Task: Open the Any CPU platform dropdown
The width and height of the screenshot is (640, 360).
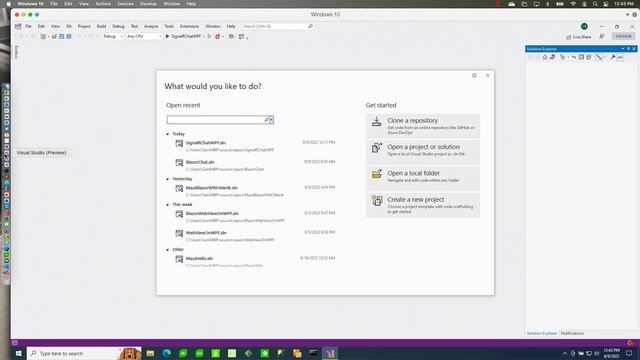Action: pyautogui.click(x=144, y=36)
